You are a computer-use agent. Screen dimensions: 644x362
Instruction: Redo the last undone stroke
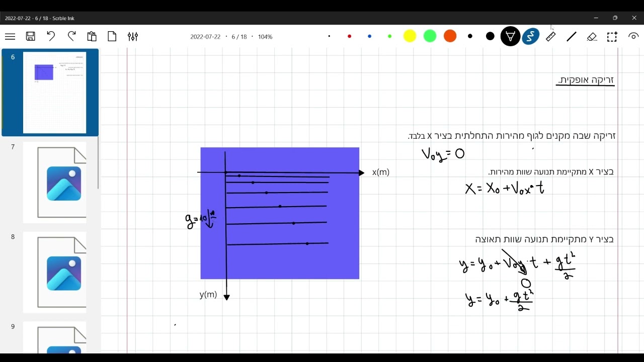(x=71, y=36)
